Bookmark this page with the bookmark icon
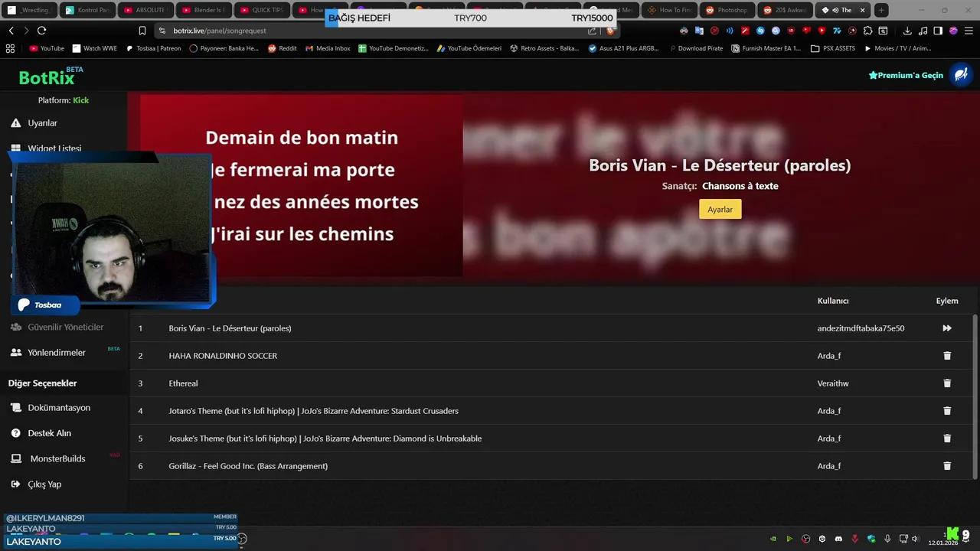The image size is (980, 551). [142, 31]
